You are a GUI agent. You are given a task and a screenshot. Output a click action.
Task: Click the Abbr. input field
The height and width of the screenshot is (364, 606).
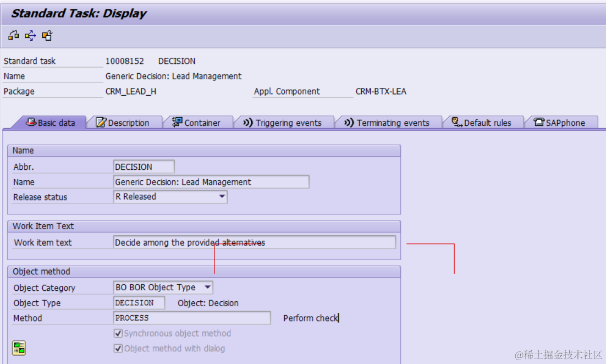point(144,167)
